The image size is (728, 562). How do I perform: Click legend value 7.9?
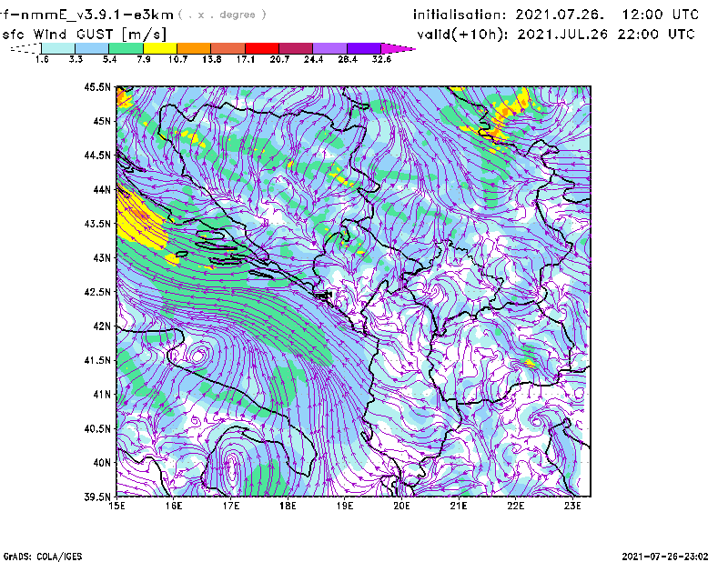pyautogui.click(x=144, y=59)
